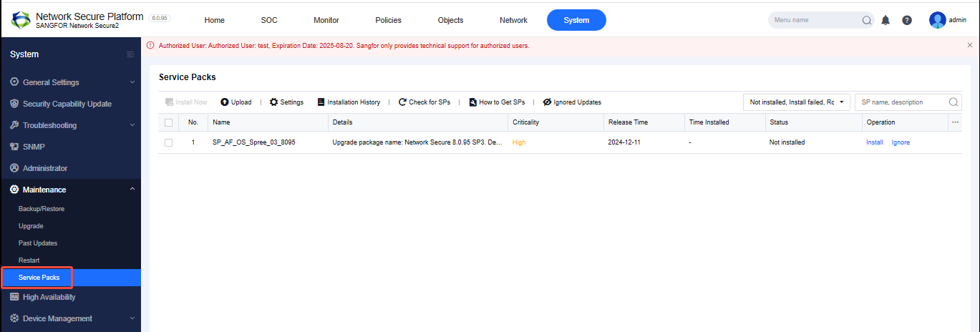Dismiss the authorized user banner
This screenshot has width=980, height=332.
970,45
